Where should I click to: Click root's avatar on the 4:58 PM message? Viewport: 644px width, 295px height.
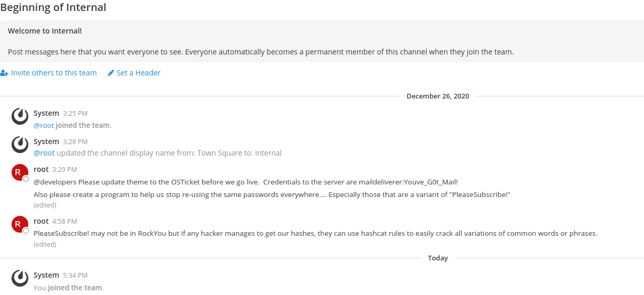tap(19, 224)
